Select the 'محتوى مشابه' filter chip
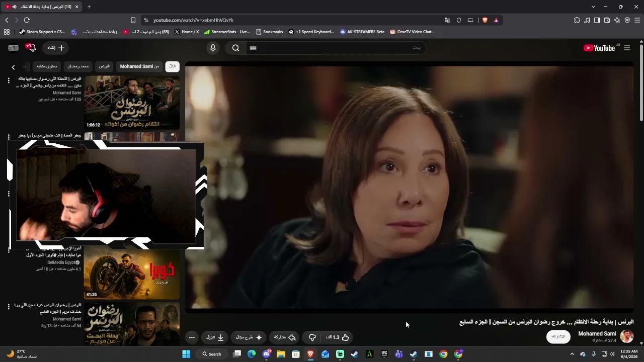The height and width of the screenshot is (362, 644). tap(47, 66)
